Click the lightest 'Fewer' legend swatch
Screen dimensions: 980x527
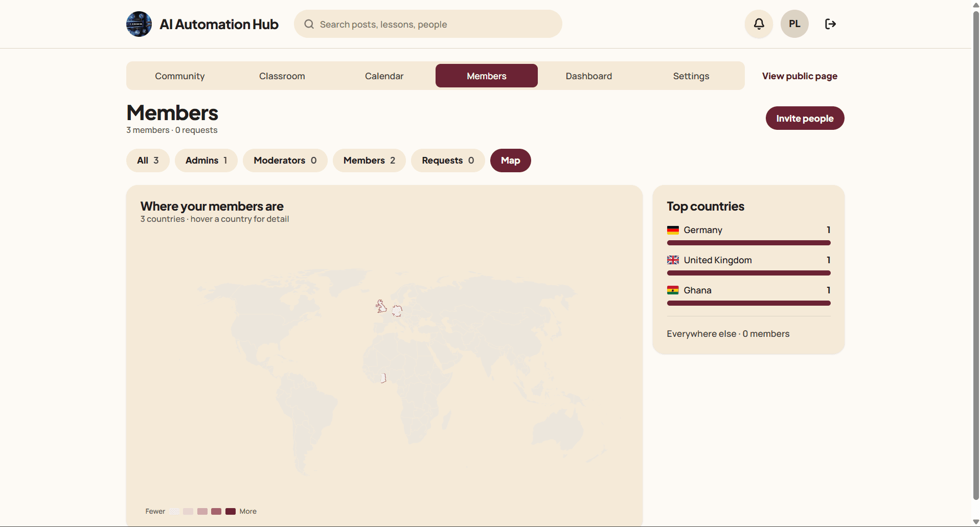pyautogui.click(x=174, y=511)
